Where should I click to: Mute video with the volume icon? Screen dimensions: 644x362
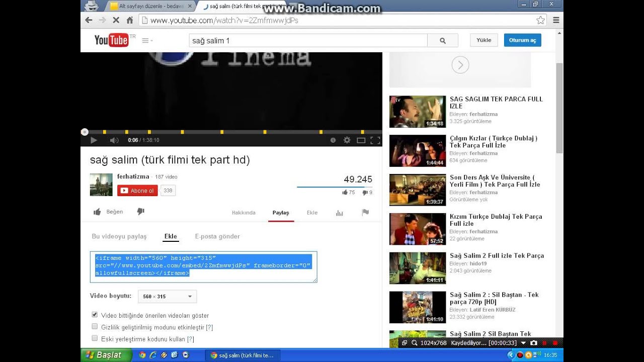[114, 140]
